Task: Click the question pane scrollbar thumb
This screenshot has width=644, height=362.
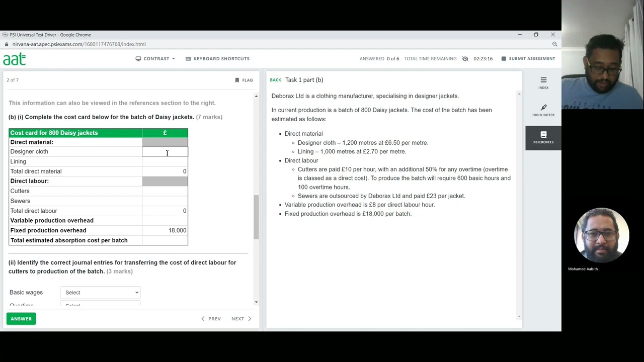Action: [x=256, y=217]
